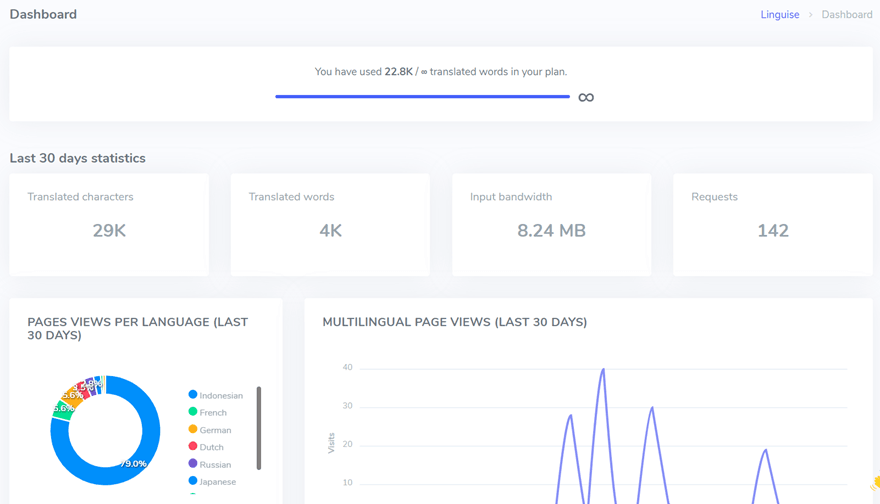Click the Input bandwidth 8.24 MB value
880x504 pixels.
coord(551,231)
